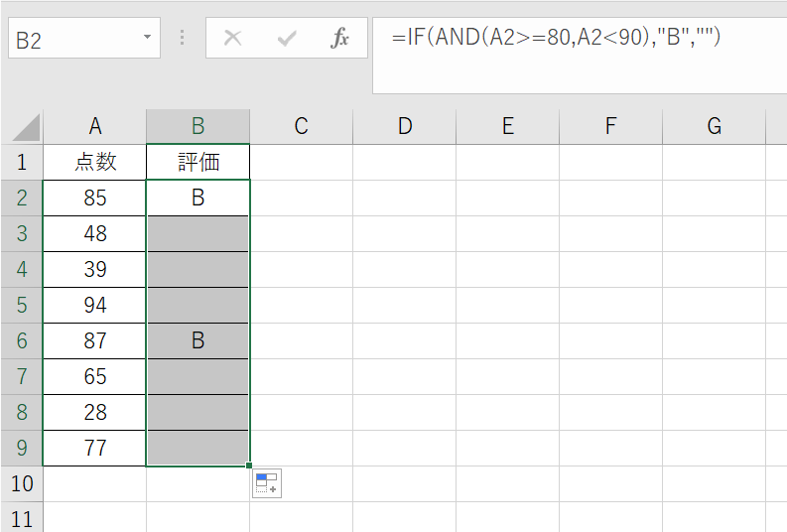Select column C header

301,126
